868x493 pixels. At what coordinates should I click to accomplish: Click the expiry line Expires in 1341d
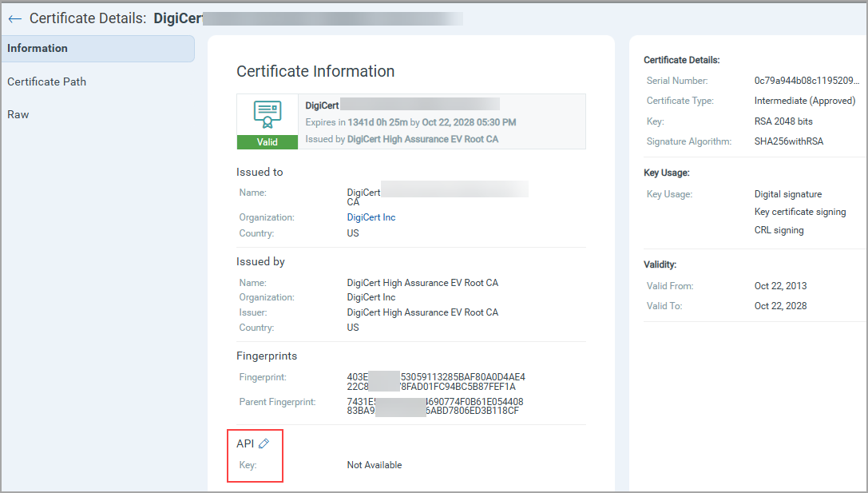point(410,122)
